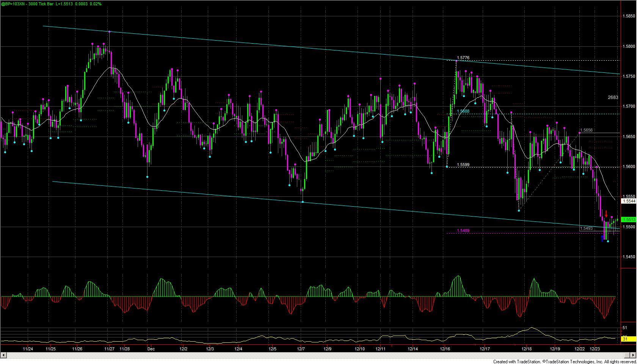Click the cyan pivot dot at the 12/7 low
Image resolution: width=637 pixels, height=364 pixels.
click(303, 202)
